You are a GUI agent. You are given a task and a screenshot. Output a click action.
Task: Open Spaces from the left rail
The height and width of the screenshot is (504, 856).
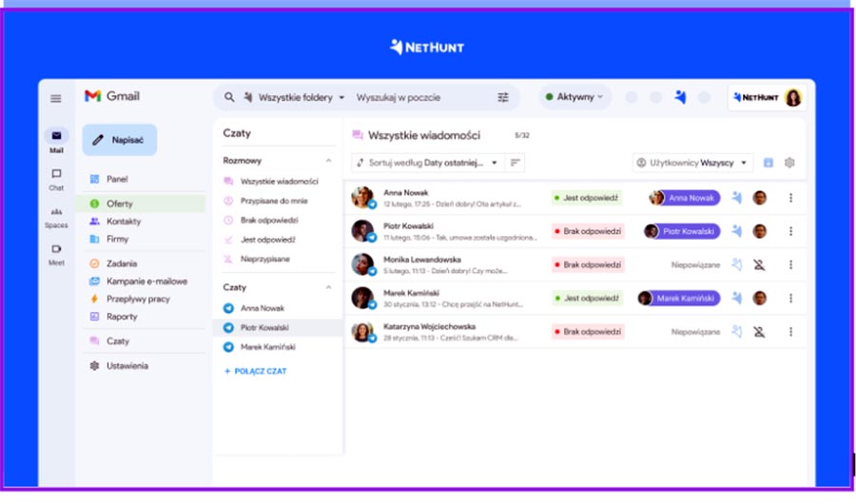pos(56,212)
